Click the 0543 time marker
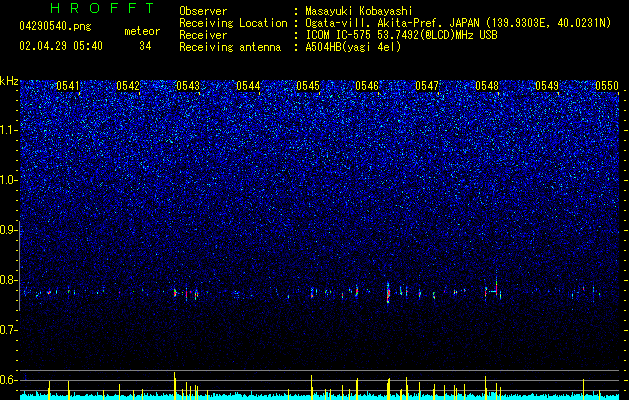629x400 pixels. pos(188,86)
